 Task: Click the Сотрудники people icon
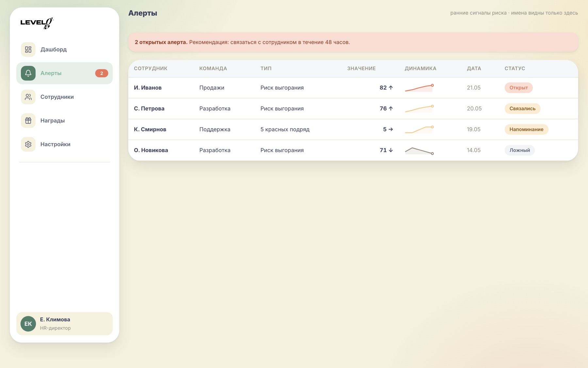28,97
